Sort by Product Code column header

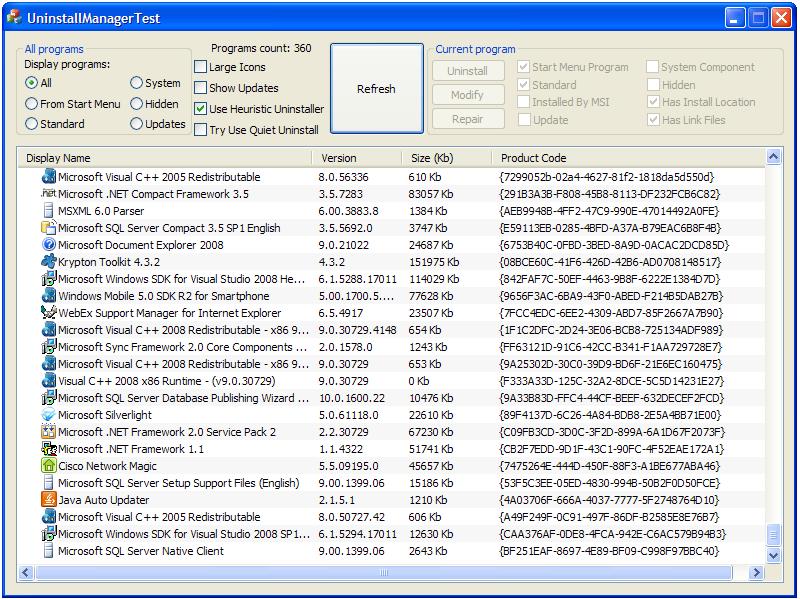click(x=629, y=158)
